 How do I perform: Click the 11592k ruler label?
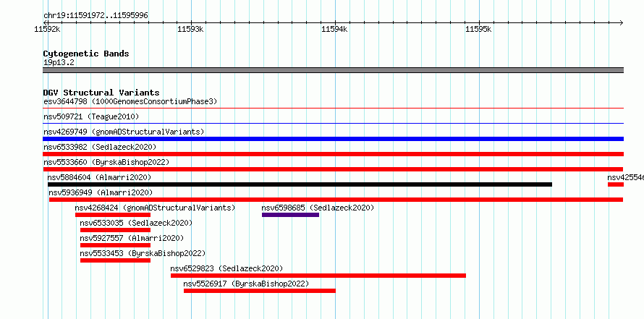pos(48,29)
